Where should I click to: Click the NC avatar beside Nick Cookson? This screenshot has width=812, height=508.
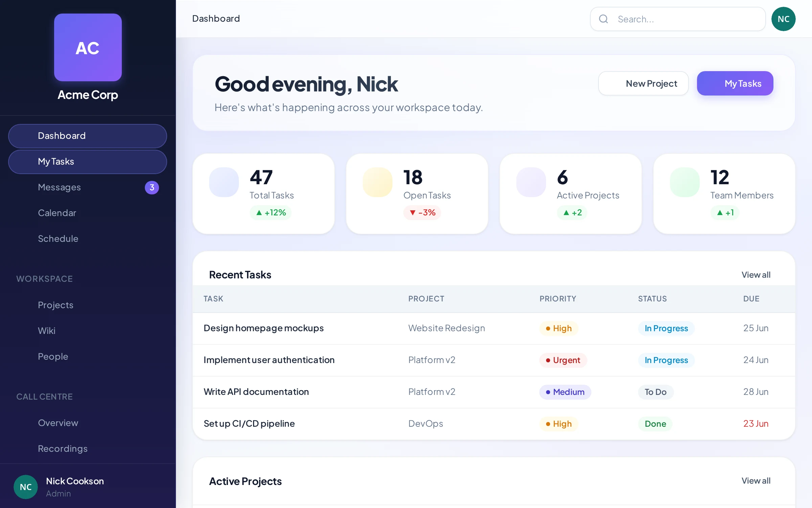pos(26,487)
